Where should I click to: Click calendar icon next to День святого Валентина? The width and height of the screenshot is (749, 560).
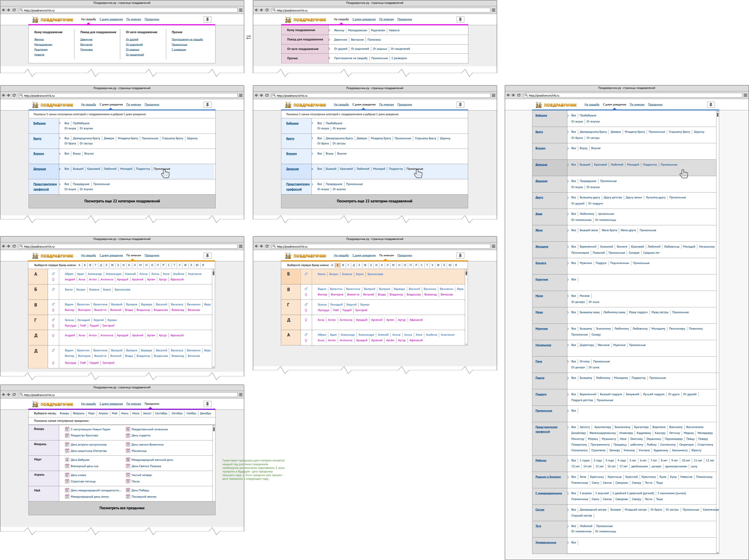pyautogui.click(x=128, y=445)
